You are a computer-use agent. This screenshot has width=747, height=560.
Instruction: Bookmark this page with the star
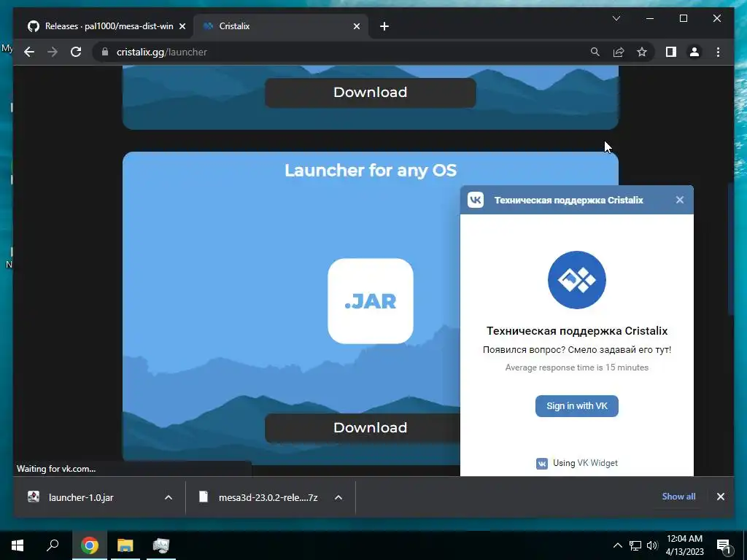point(642,52)
